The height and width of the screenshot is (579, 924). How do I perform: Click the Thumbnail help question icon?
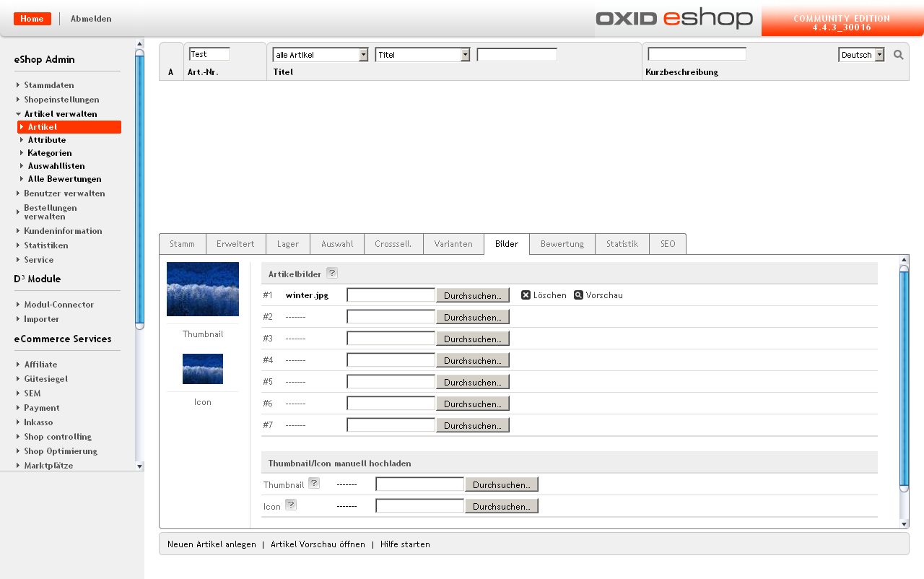(x=313, y=483)
